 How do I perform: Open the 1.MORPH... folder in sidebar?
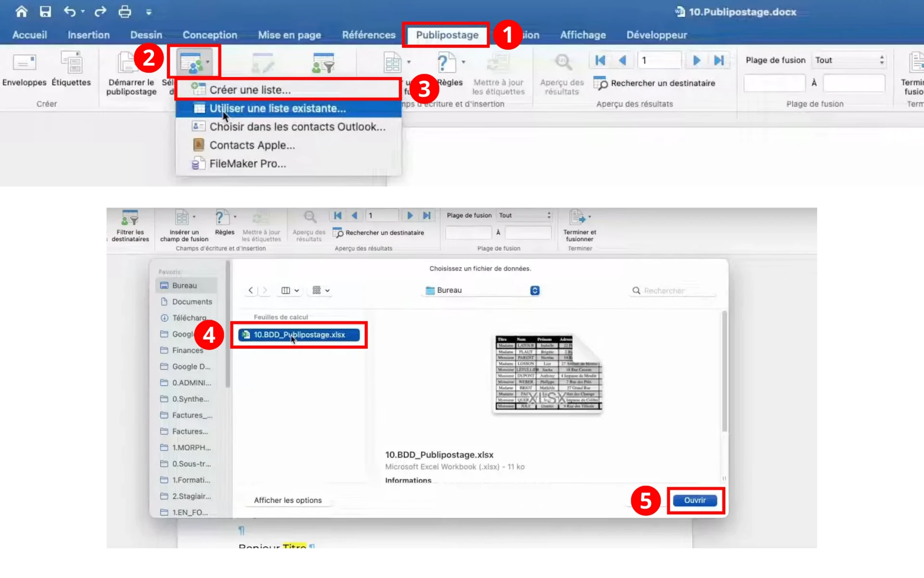186,447
